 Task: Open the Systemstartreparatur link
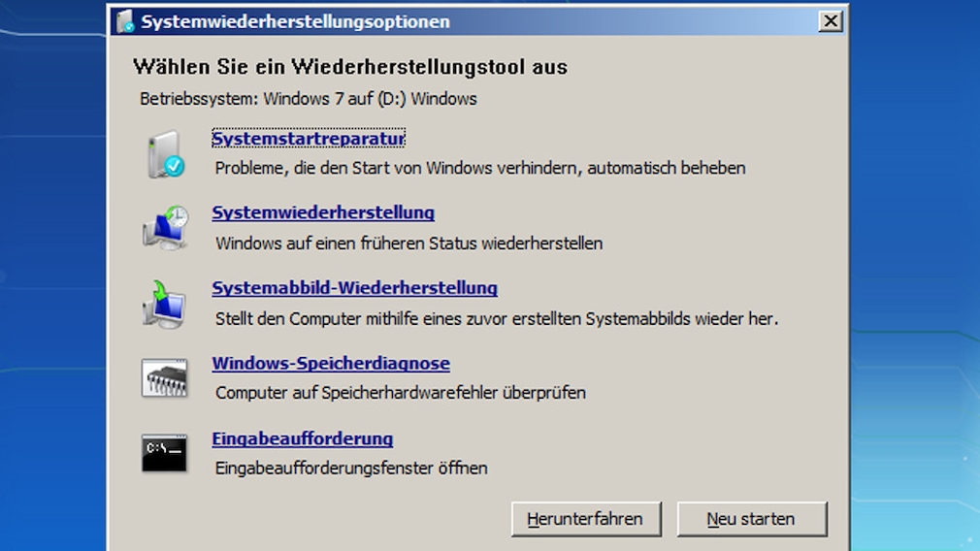[x=309, y=138]
